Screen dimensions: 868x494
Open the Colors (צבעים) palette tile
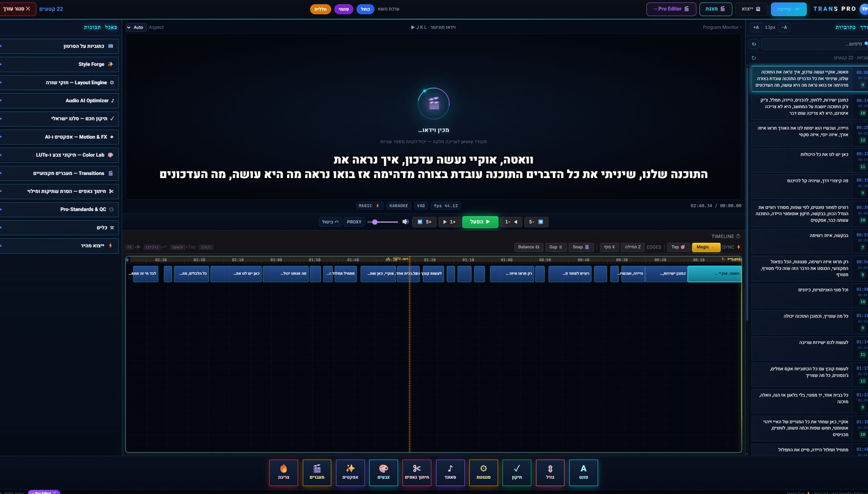(x=384, y=472)
